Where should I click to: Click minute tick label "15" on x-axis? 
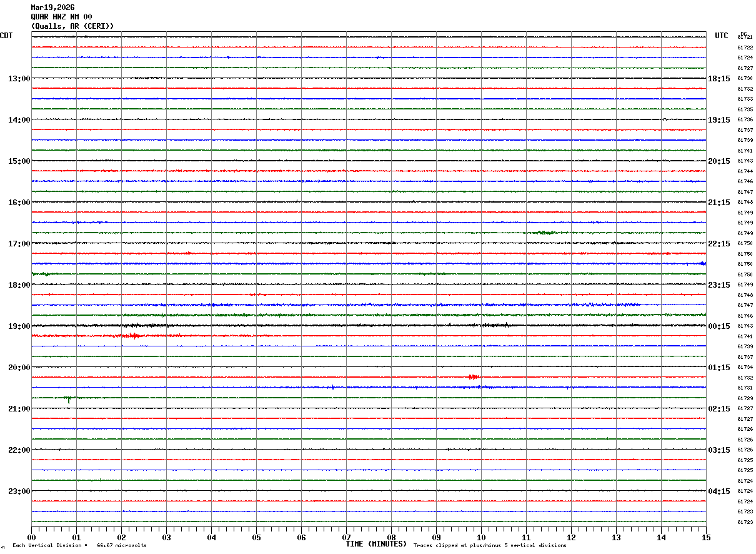click(x=706, y=538)
